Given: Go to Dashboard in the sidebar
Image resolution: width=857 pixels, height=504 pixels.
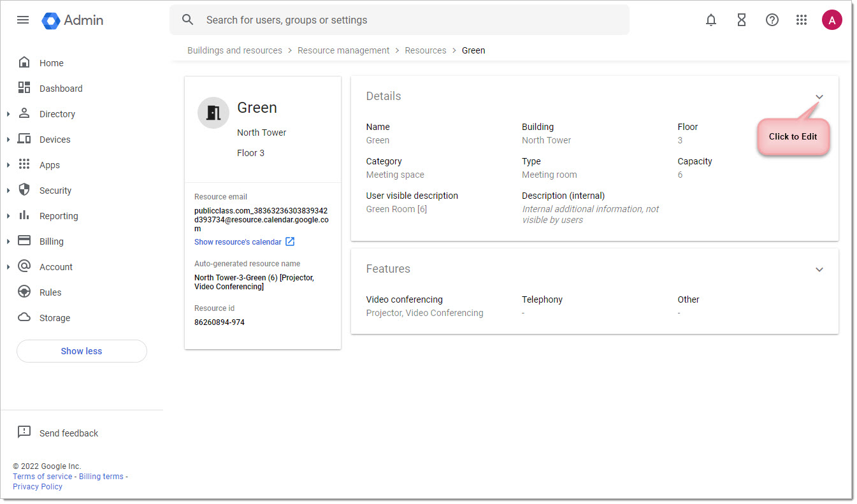Looking at the screenshot, I should [x=61, y=89].
